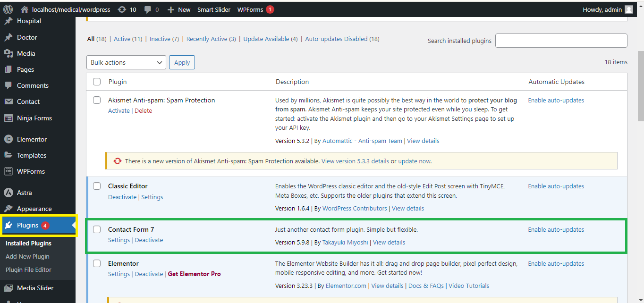Check the Akismet Anti-spam plugin checkbox
644x303 pixels.
click(x=97, y=100)
